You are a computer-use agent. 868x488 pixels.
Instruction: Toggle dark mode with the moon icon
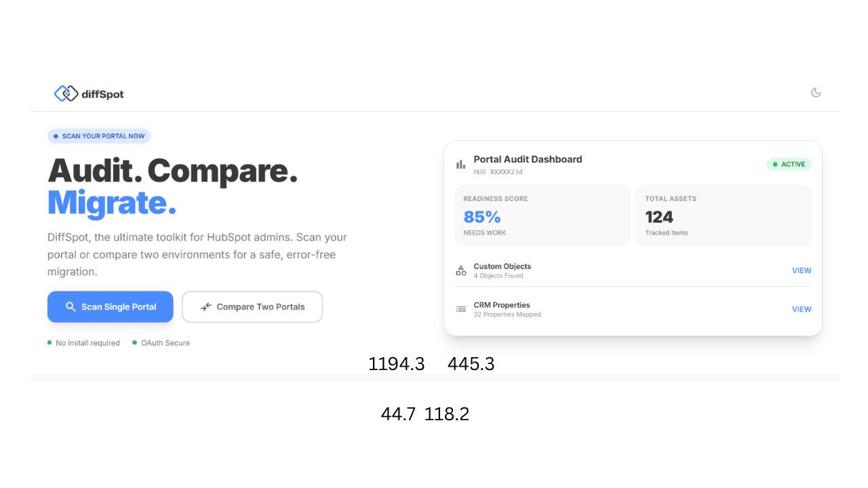[x=816, y=93]
